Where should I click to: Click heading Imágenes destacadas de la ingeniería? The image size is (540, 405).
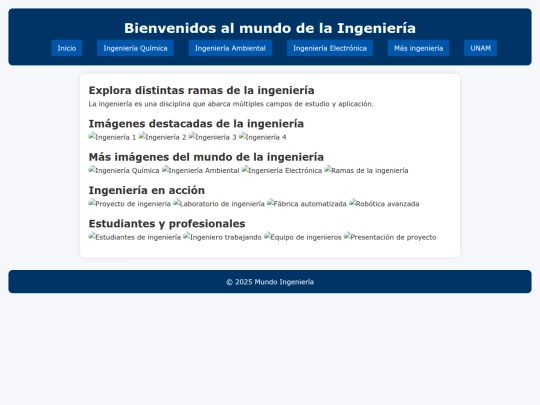pyautogui.click(x=196, y=124)
